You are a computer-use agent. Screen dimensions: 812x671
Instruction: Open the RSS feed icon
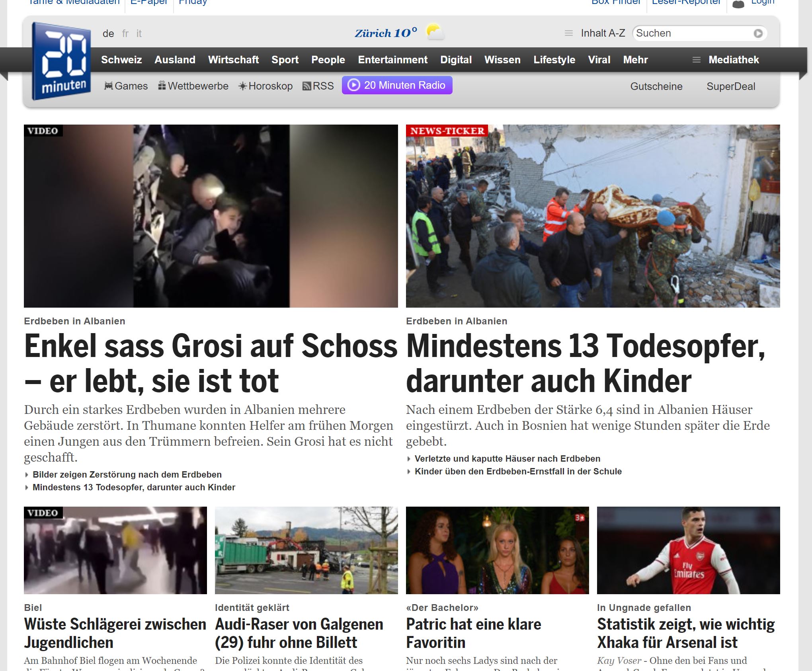point(306,86)
